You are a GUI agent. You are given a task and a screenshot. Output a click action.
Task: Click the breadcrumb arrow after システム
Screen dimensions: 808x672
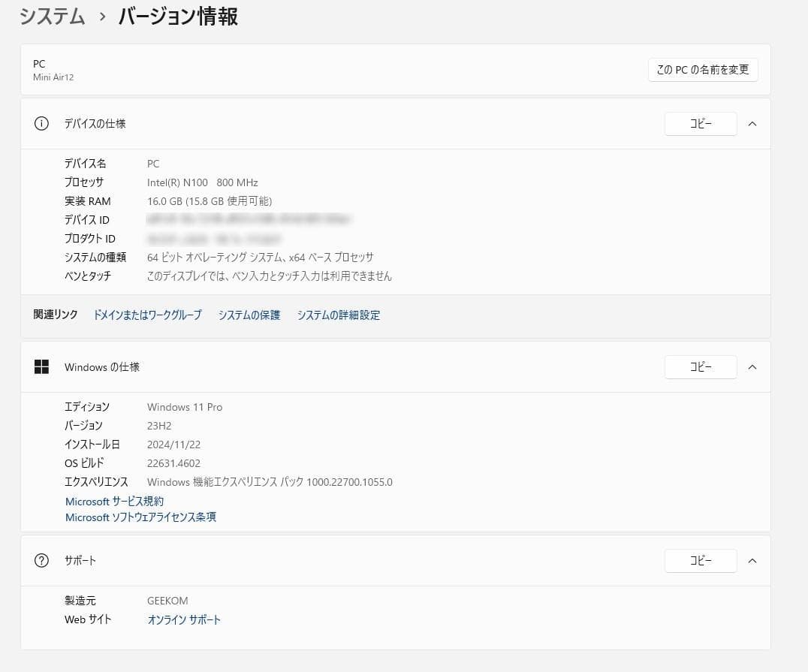point(102,17)
